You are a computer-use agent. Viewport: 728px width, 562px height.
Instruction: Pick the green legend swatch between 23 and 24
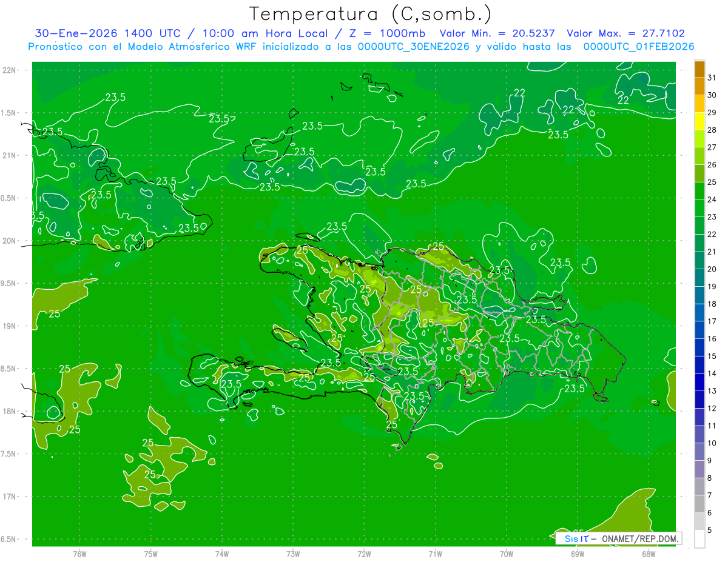pyautogui.click(x=699, y=209)
